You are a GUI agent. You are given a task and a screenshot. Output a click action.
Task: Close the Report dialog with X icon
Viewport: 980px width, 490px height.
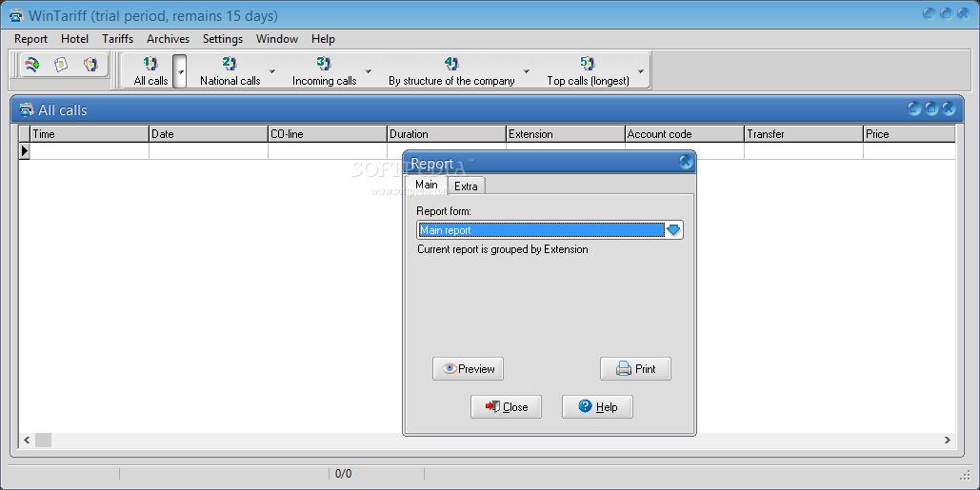coord(686,163)
